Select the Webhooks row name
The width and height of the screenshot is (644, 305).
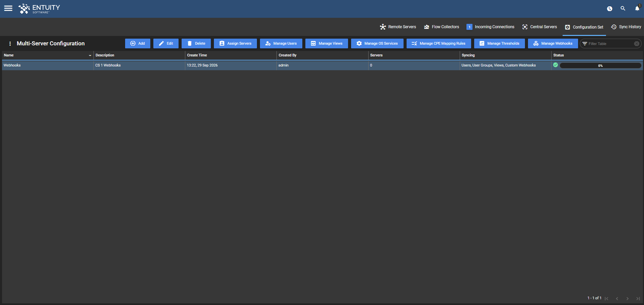point(12,65)
